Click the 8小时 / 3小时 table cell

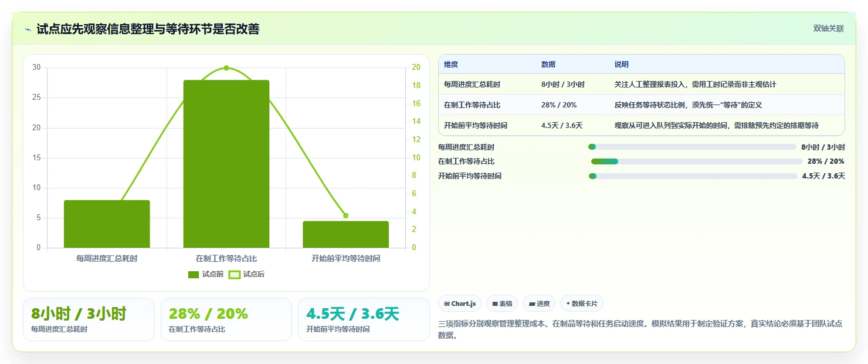[563, 85]
